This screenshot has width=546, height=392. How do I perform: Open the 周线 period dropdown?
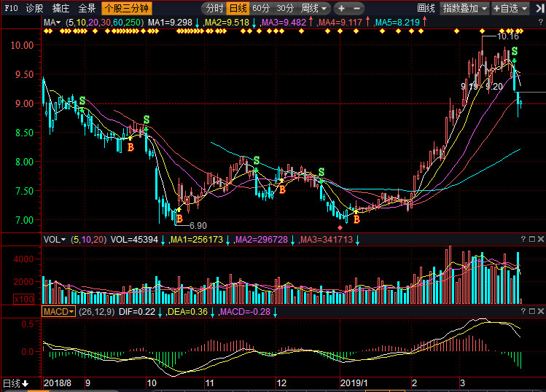pos(313,9)
